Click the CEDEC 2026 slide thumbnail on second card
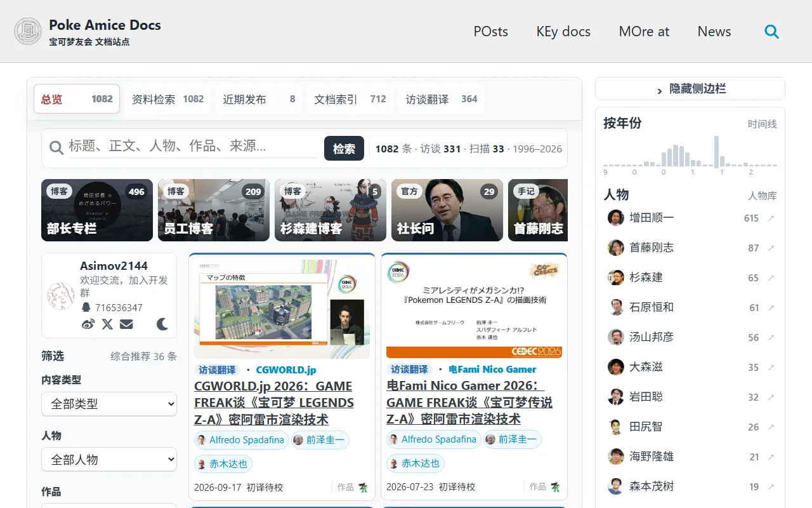The image size is (812, 508). tap(474, 309)
